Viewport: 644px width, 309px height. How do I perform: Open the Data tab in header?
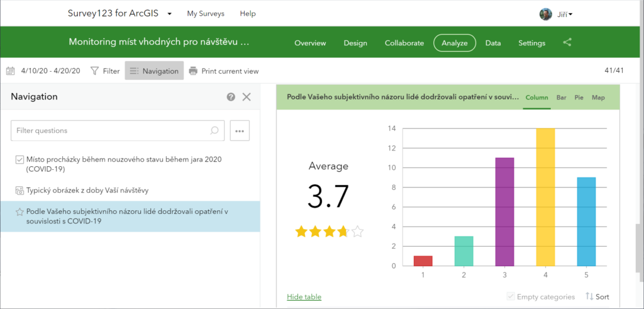click(x=493, y=43)
